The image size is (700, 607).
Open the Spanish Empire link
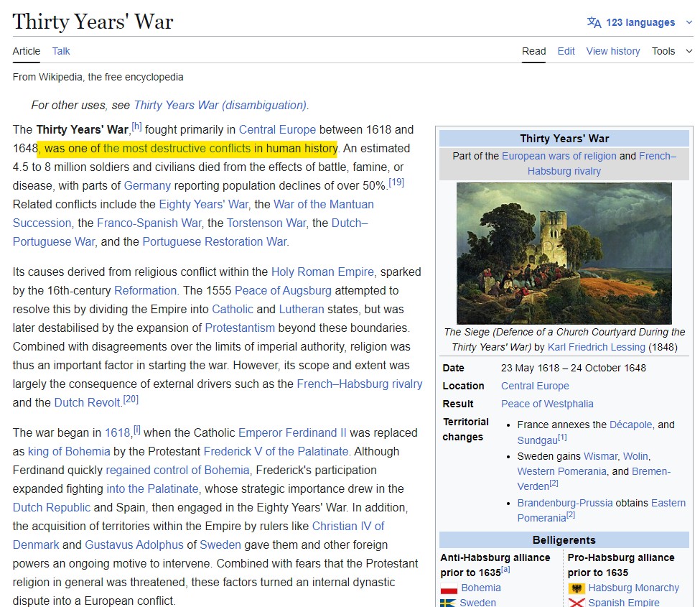pyautogui.click(x=624, y=603)
